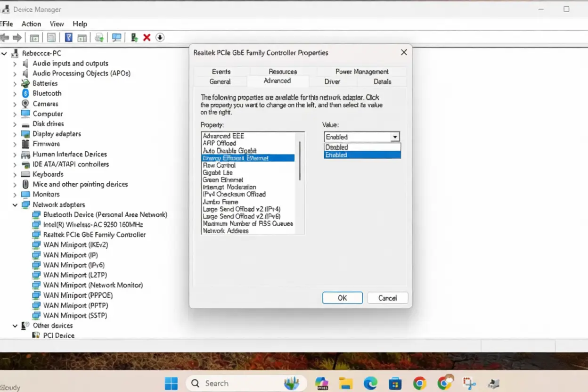Screen dimensions: 588x392
Task: Close the Realtek Properties dialog
Action: 404,53
